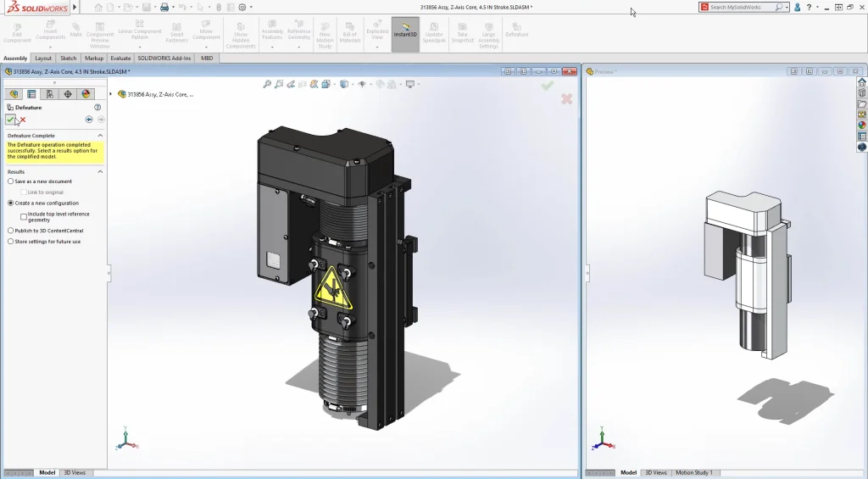Image resolution: width=868 pixels, height=479 pixels.
Task: Switch to the Evaluate tab
Action: point(120,58)
